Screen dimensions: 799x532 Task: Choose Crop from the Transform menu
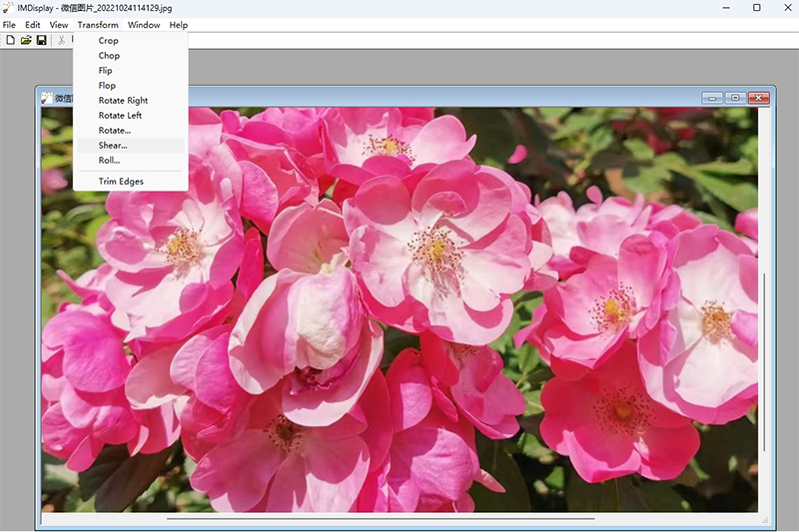tap(108, 41)
